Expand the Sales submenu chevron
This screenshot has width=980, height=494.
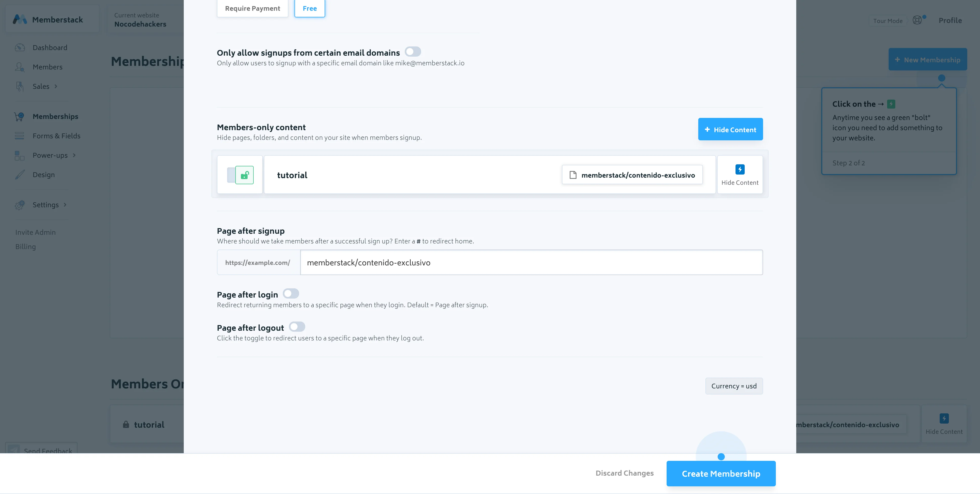pyautogui.click(x=56, y=86)
